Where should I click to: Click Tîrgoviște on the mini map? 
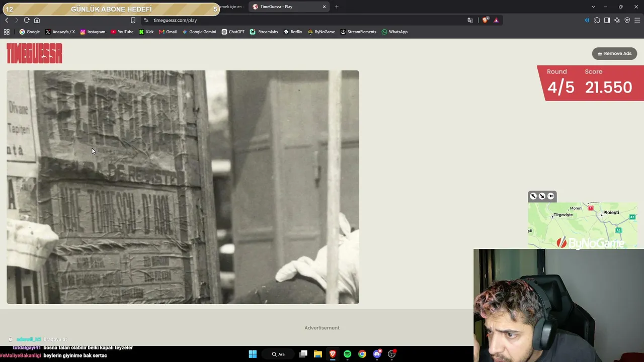coord(563,215)
